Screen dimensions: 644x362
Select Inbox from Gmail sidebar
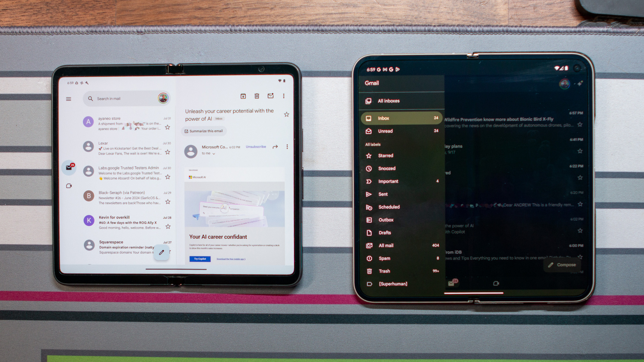(398, 118)
